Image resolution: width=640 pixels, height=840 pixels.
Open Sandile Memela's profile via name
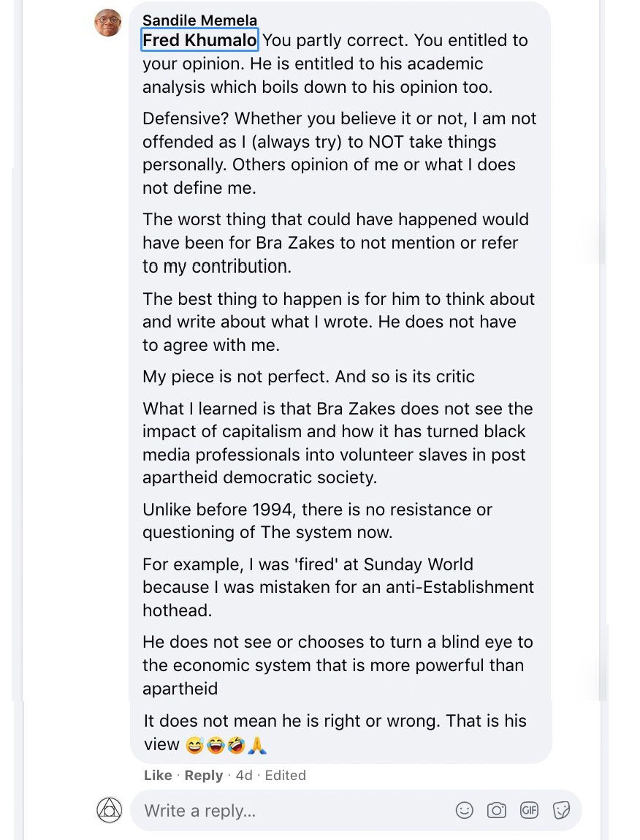pos(199,20)
